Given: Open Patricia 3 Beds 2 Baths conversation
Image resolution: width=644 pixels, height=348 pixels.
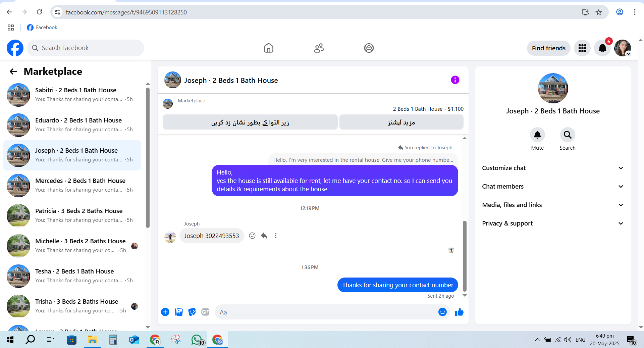Looking at the screenshot, I should 72,215.
